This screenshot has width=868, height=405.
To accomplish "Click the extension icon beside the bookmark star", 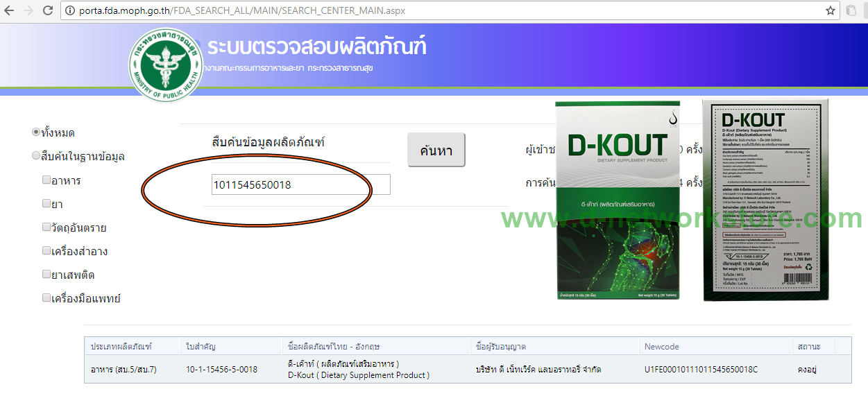I will tap(852, 10).
